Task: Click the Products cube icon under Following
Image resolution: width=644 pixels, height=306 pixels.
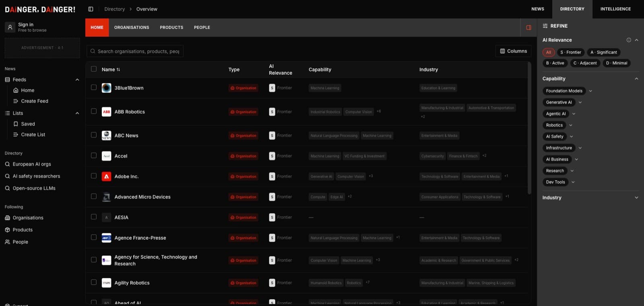Action: click(7, 230)
